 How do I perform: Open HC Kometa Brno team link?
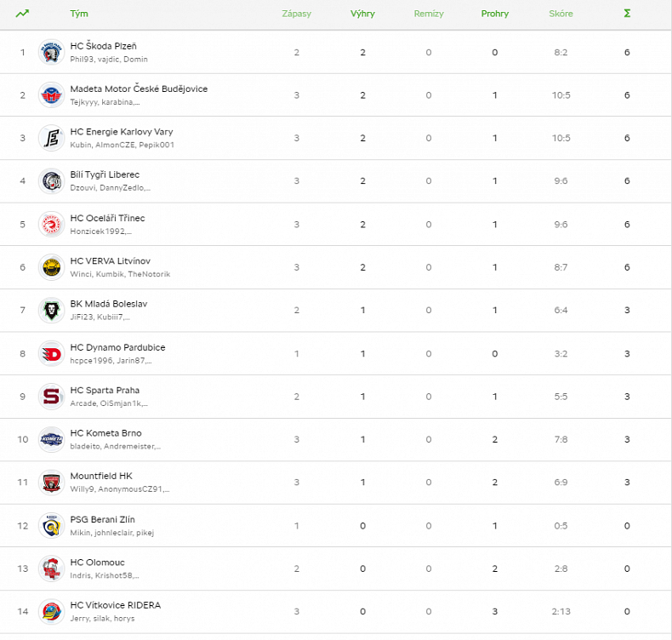pyautogui.click(x=105, y=433)
